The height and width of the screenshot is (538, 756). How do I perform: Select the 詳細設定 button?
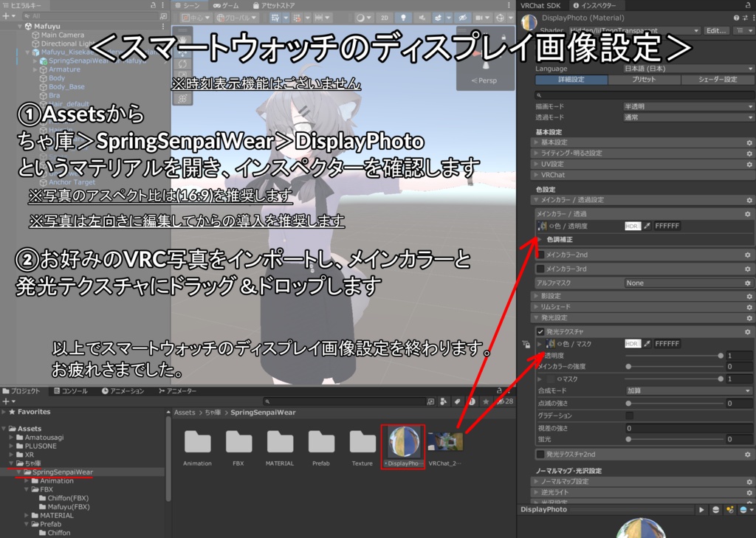(571, 80)
